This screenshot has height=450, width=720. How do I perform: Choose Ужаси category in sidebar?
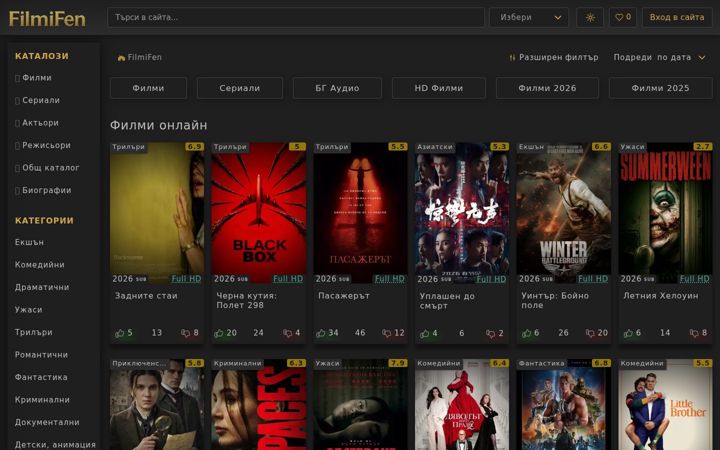pos(28,310)
